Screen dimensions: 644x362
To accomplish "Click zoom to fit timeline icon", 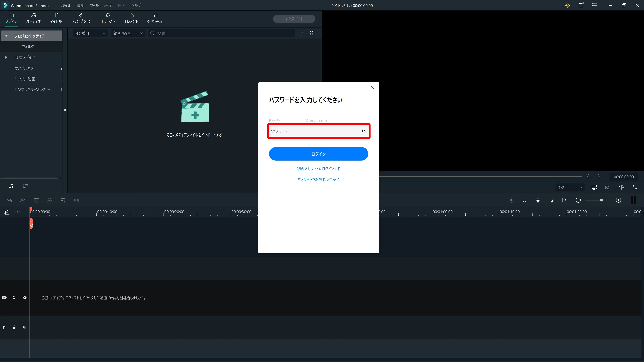I will pos(565,200).
